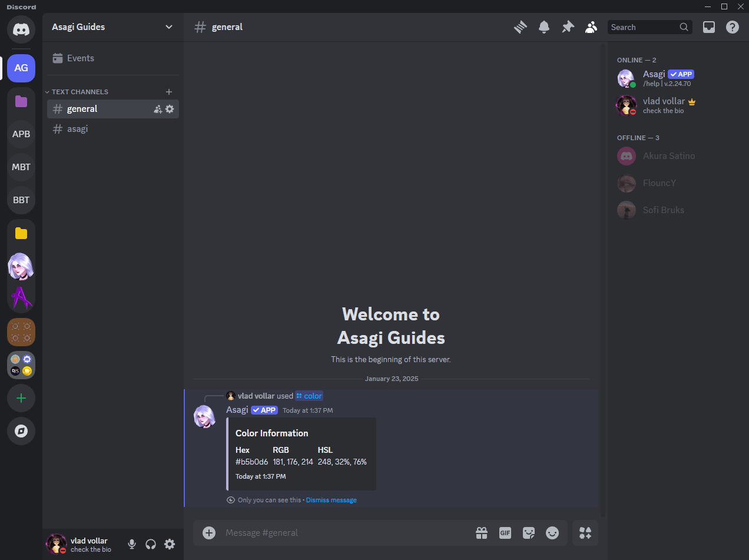The height and width of the screenshot is (560, 749).
Task: Open the Help question mark icon
Action: [x=733, y=27]
